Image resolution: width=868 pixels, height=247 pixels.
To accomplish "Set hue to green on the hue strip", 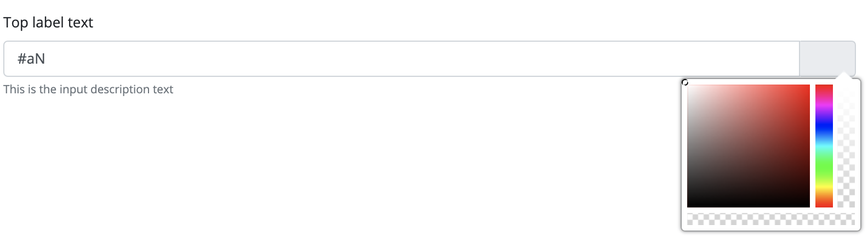I will click(x=824, y=166).
